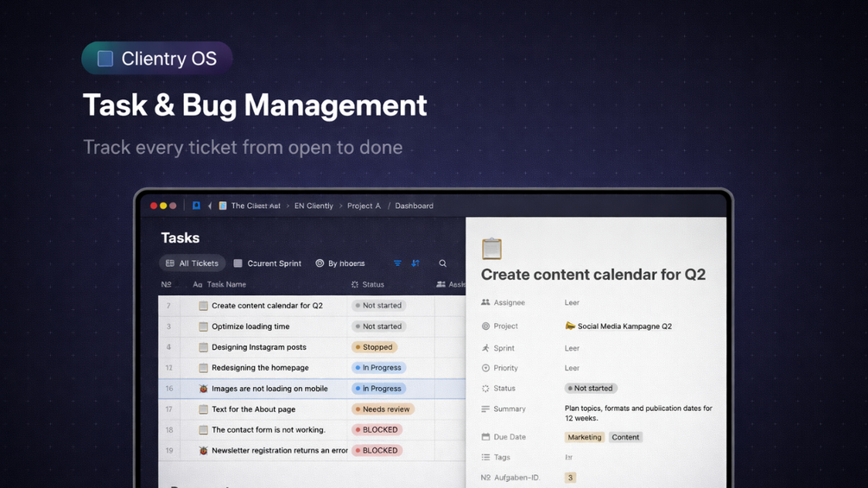Viewport: 868px width, 488px height.
Task: Click page icon of Redesigning the homepage row
Action: tap(203, 368)
